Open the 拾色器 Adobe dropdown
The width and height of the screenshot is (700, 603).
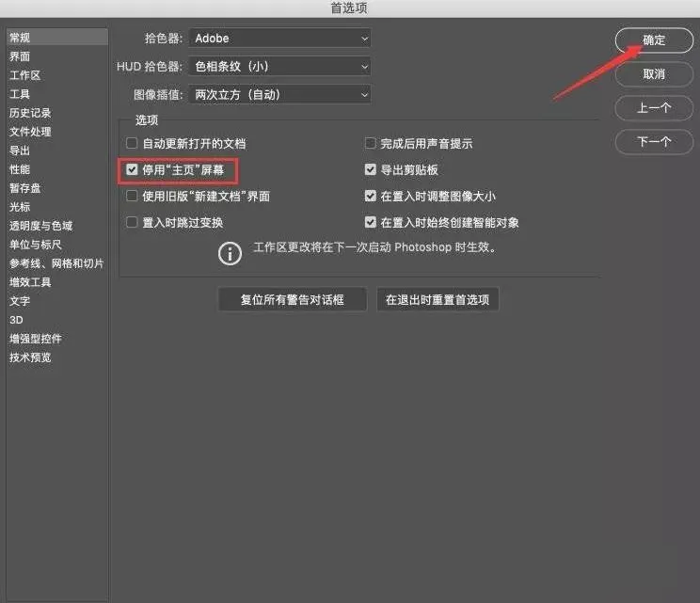pyautogui.click(x=280, y=39)
